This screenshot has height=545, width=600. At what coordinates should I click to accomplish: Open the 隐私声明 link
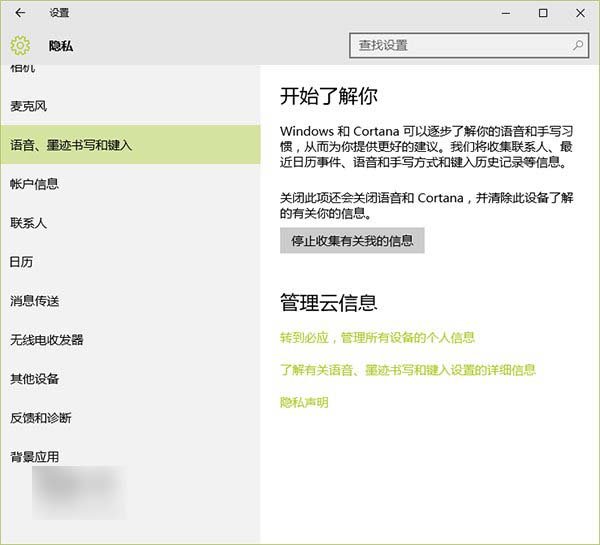304,403
